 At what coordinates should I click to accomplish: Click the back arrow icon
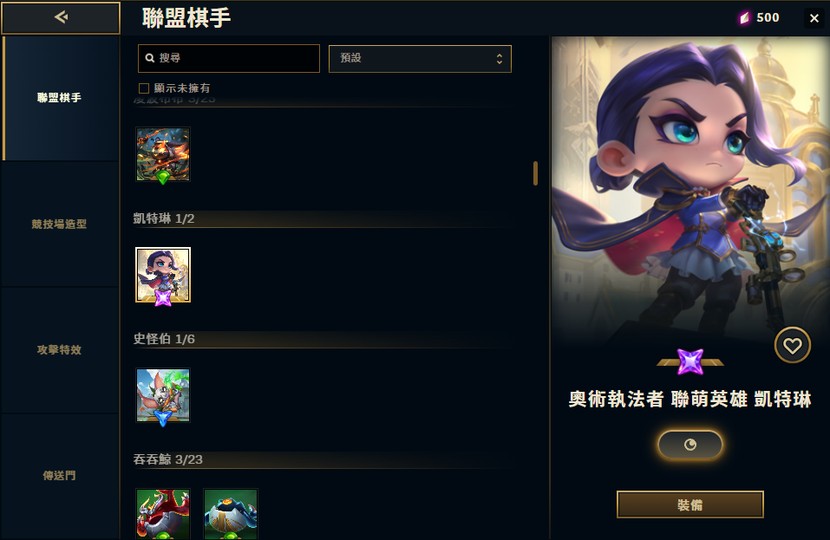[61, 17]
